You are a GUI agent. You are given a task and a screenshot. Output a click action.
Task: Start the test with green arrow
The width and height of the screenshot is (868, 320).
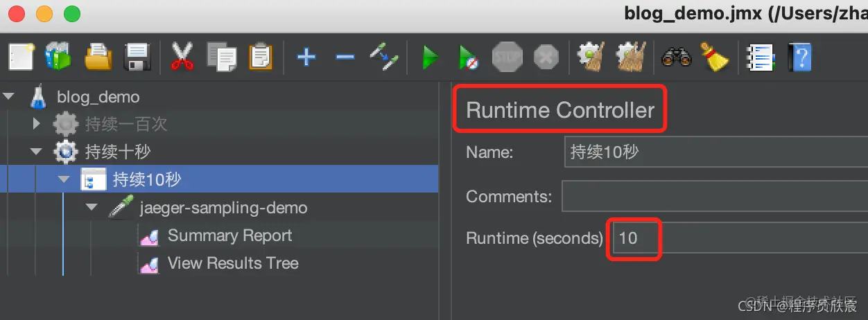pyautogui.click(x=431, y=57)
